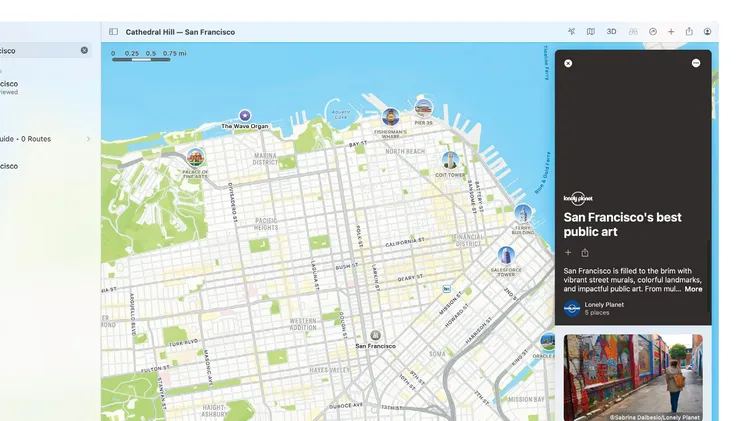Click the Lonely Planet logo on card
The width and height of the screenshot is (750, 421).
click(x=578, y=198)
